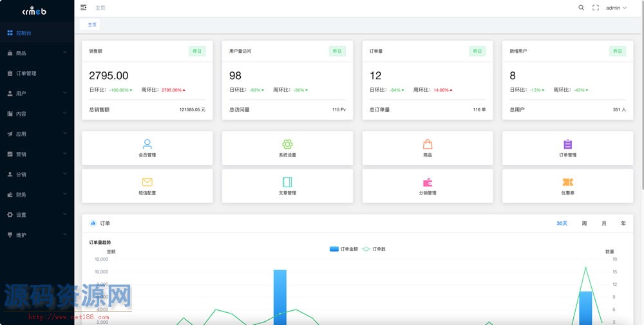Click the search magnifier icon in header
The height and width of the screenshot is (325, 644).
(581, 8)
